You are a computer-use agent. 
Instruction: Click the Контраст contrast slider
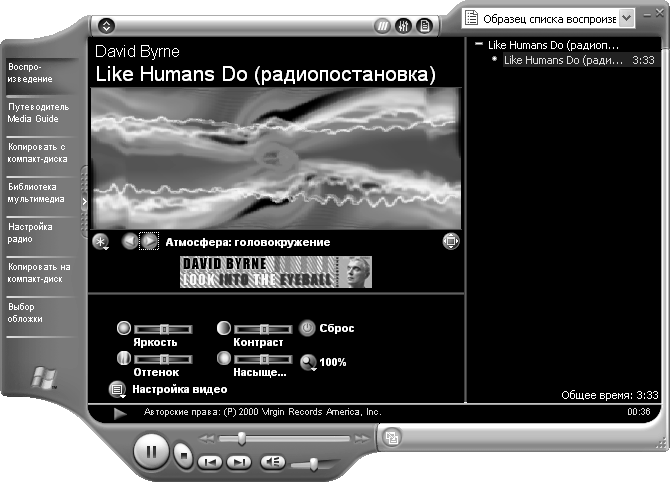(x=263, y=329)
